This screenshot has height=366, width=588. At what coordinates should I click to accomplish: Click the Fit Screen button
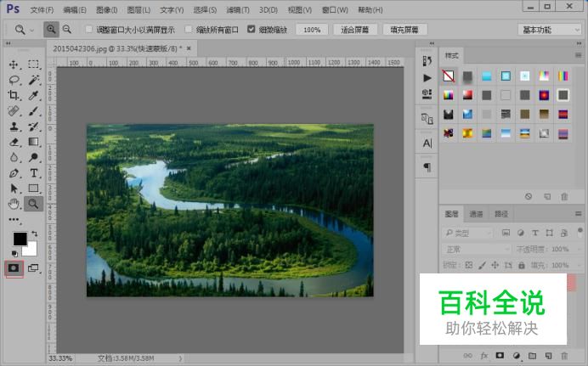354,30
